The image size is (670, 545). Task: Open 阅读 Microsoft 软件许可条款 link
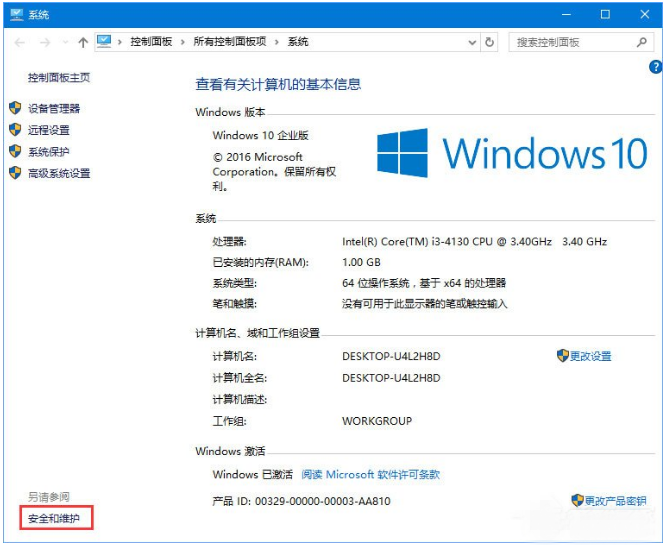click(370, 475)
